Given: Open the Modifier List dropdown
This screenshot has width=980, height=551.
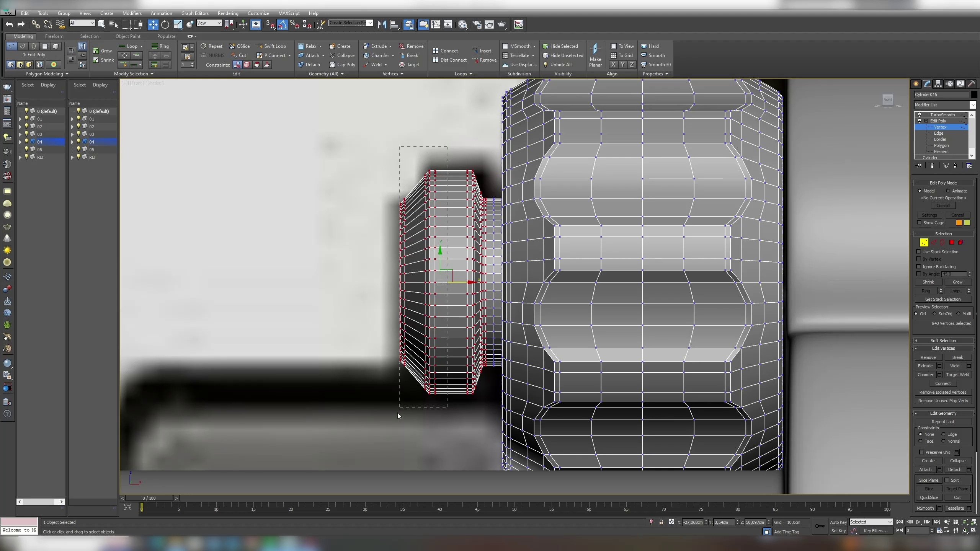Looking at the screenshot, I should 973,105.
